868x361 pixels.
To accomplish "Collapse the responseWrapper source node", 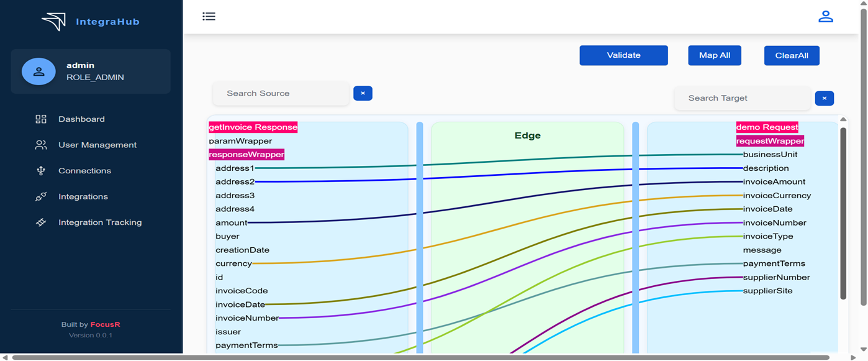I will click(246, 155).
